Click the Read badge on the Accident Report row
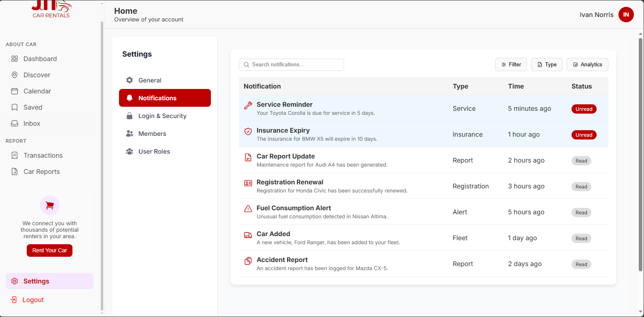The height and width of the screenshot is (317, 644). pos(581,264)
